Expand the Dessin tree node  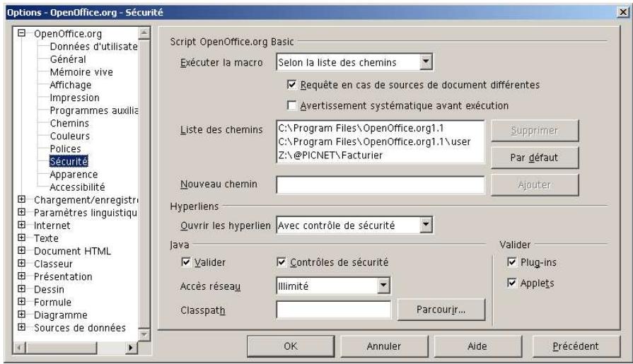click(22, 289)
